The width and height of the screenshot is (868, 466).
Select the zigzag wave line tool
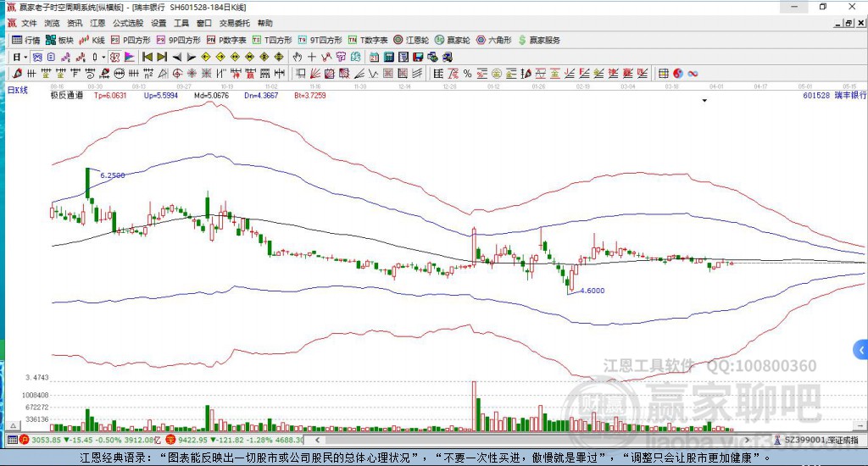coord(373,74)
